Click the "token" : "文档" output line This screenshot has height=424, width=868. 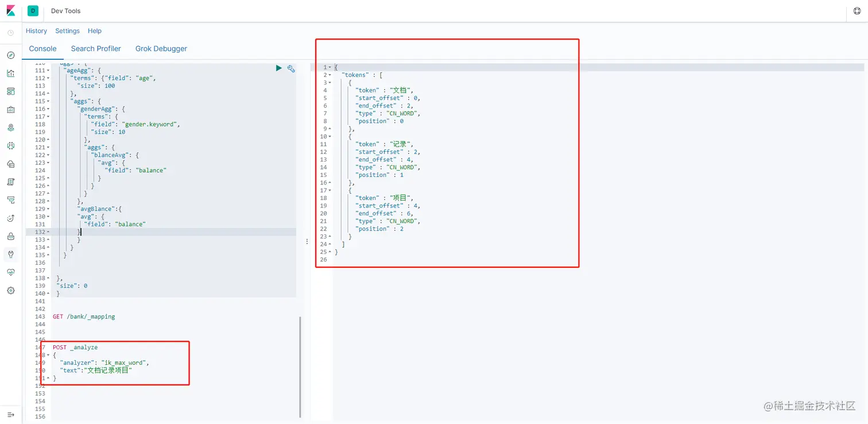(x=384, y=90)
